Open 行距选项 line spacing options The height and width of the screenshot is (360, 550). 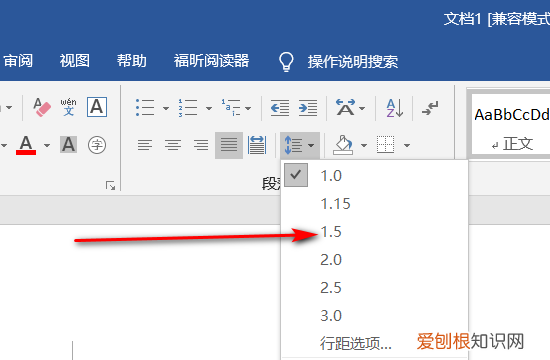tap(375, 343)
